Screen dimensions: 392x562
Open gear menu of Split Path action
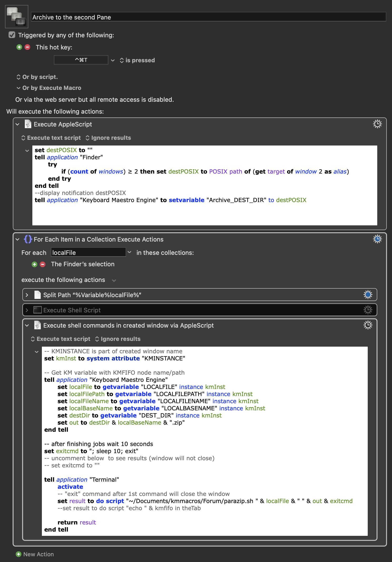click(x=367, y=295)
